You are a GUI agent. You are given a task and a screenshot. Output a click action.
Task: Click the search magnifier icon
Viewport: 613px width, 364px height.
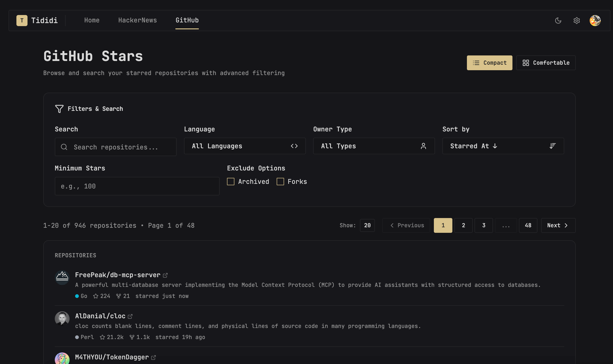tap(64, 147)
